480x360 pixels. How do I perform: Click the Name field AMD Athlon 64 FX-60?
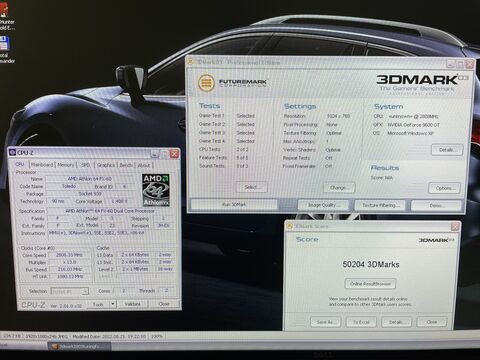pos(90,179)
